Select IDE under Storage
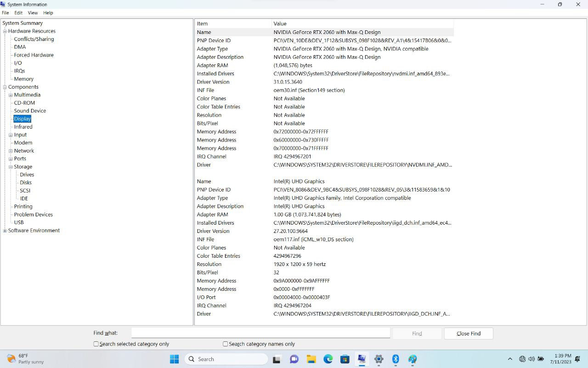 coord(24,198)
